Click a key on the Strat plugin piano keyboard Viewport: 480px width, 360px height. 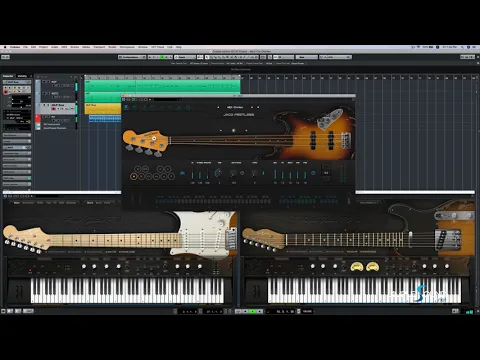pyautogui.click(x=127, y=291)
